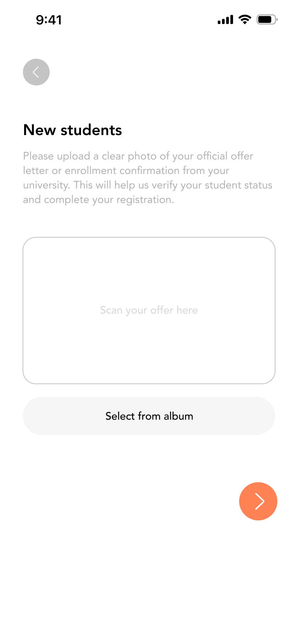The height and width of the screenshot is (644, 298).
Task: Tap the gray back chevron button
Action: [x=36, y=72]
